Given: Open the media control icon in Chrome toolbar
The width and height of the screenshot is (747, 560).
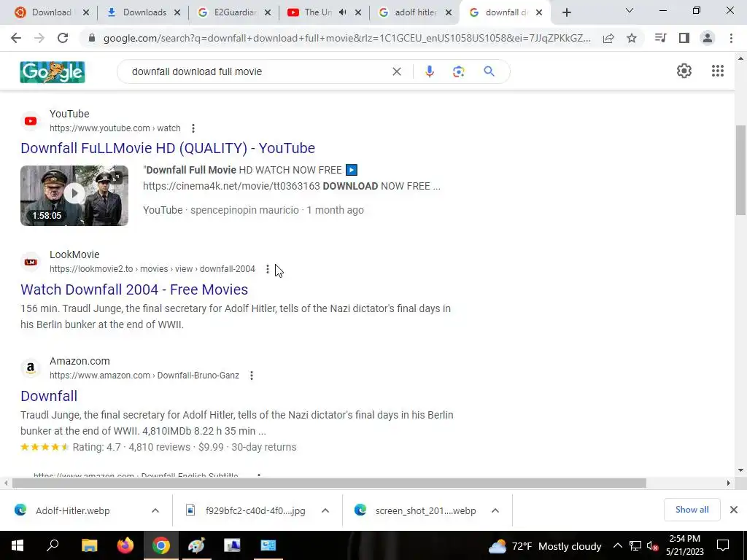Looking at the screenshot, I should pyautogui.click(x=660, y=38).
